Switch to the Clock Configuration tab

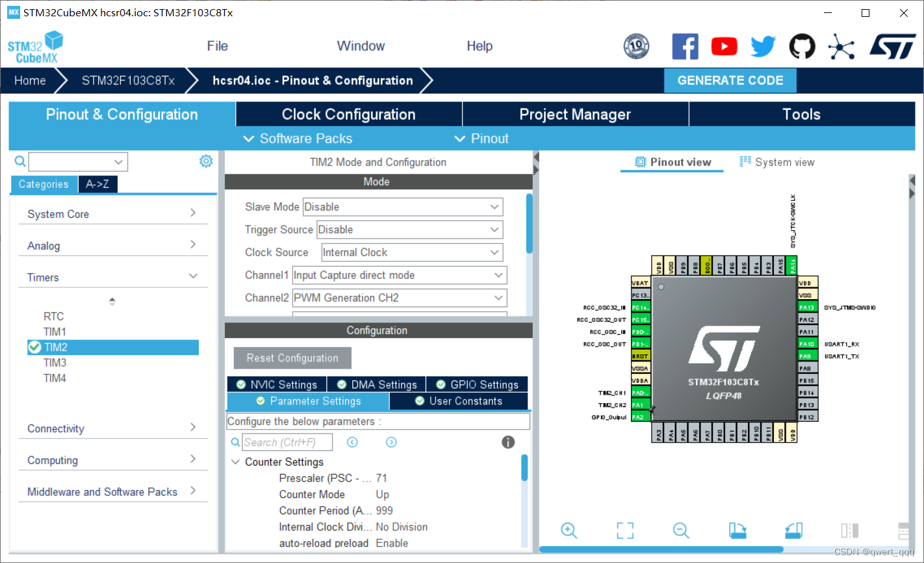click(348, 114)
